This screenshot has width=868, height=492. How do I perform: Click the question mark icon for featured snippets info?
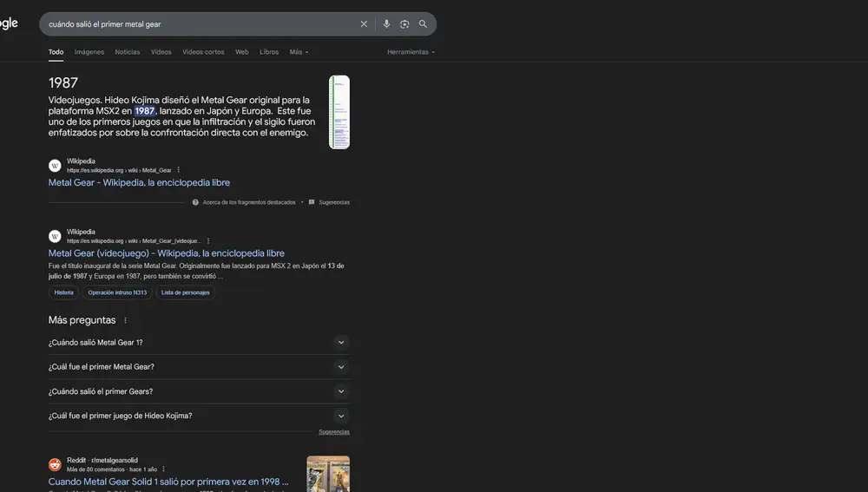pyautogui.click(x=195, y=202)
